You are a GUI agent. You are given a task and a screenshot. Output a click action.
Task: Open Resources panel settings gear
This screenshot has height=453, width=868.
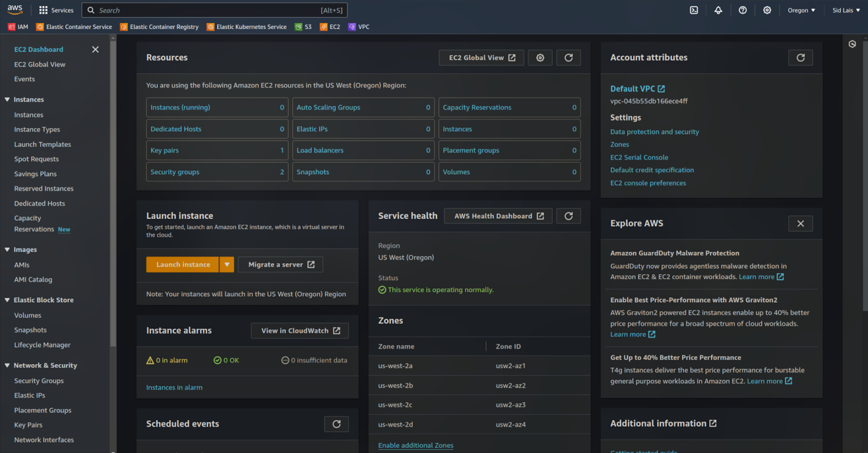(x=540, y=58)
